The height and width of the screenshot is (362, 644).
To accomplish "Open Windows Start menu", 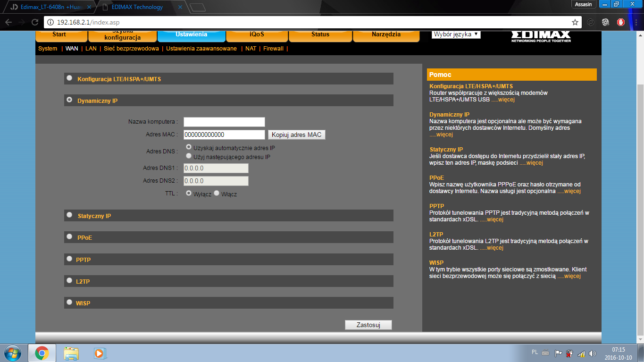I will pos(13,353).
